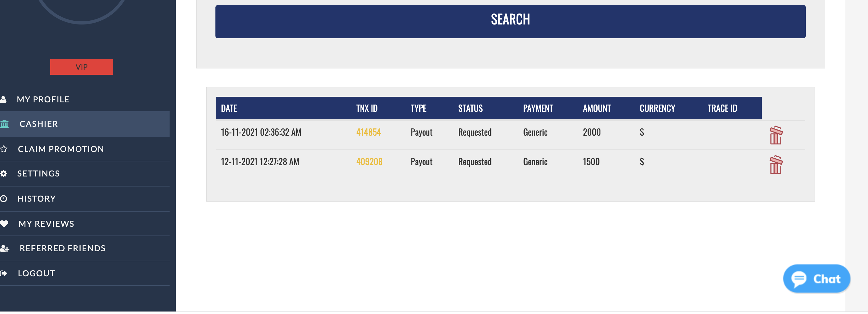
Task: Click the Claim Promotion star icon
Action: click(4, 149)
